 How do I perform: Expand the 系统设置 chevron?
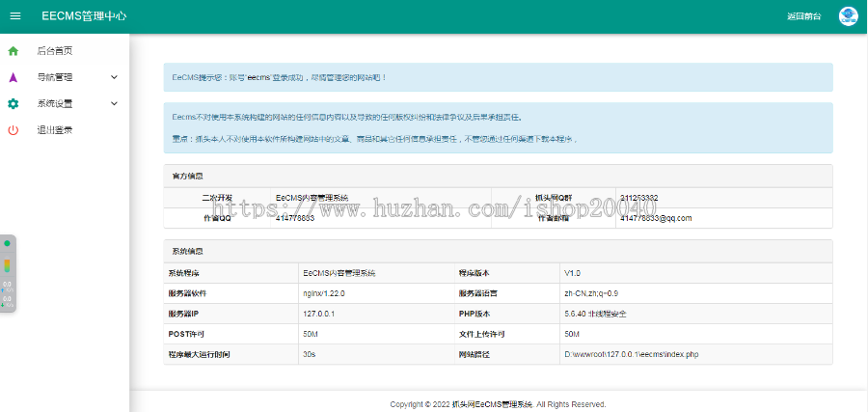point(114,103)
